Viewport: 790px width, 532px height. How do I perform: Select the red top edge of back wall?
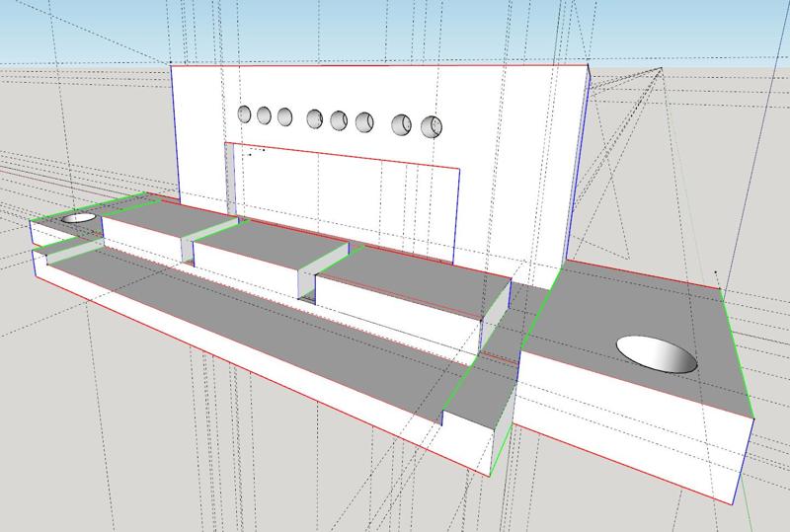pyautogui.click(x=379, y=64)
